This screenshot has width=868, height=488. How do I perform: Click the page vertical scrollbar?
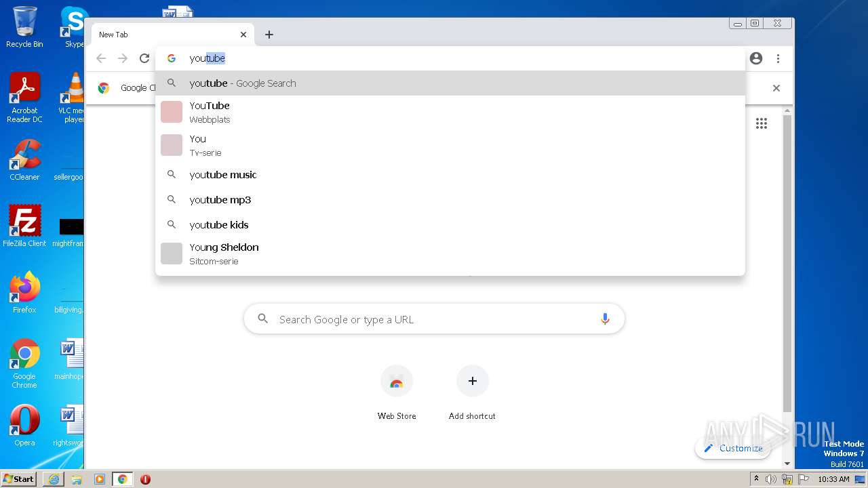tap(787, 264)
